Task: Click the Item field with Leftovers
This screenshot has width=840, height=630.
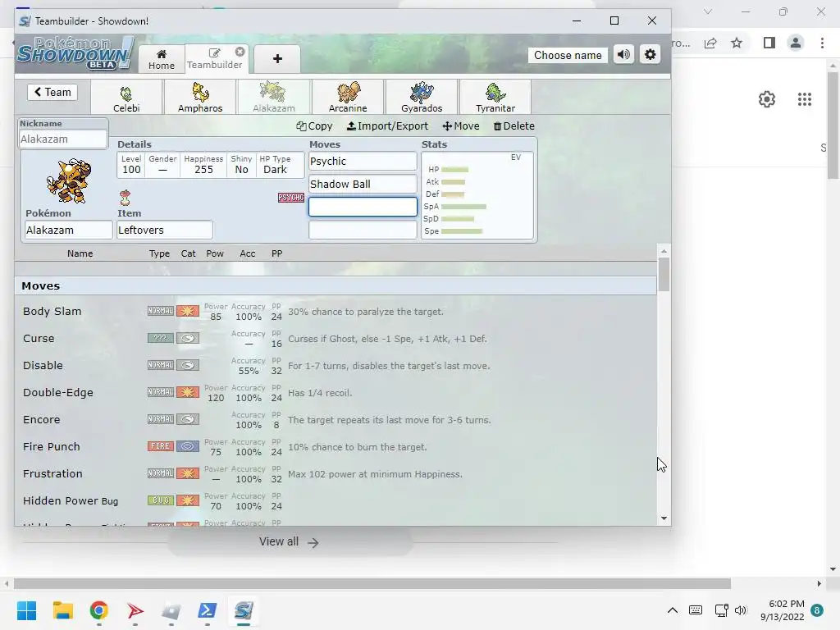Action: [x=164, y=230]
